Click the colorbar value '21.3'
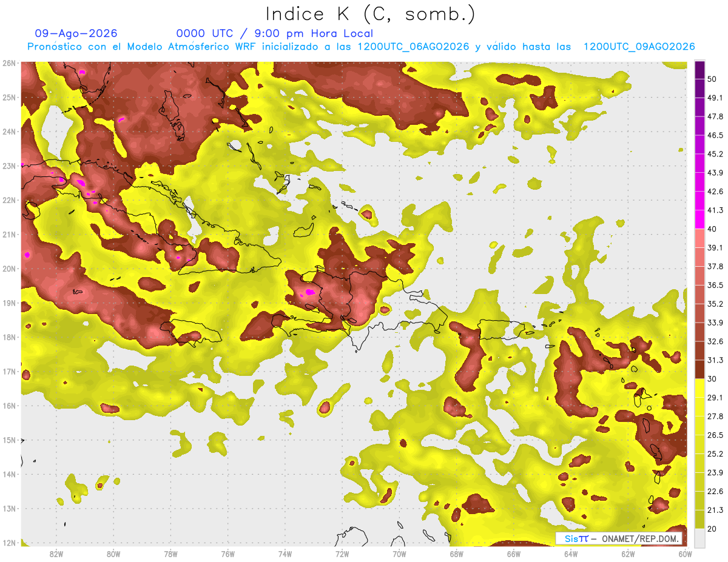Screen dimensions: 728x562 (716, 510)
